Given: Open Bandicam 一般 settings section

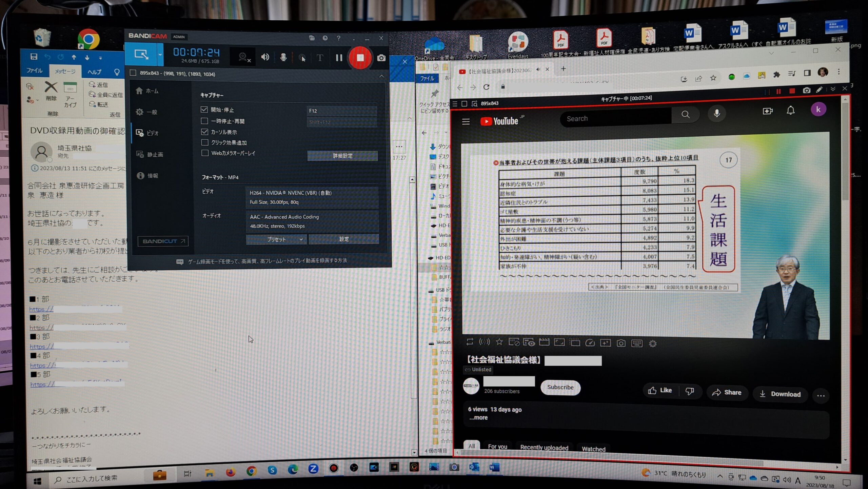Looking at the screenshot, I should tap(147, 112).
